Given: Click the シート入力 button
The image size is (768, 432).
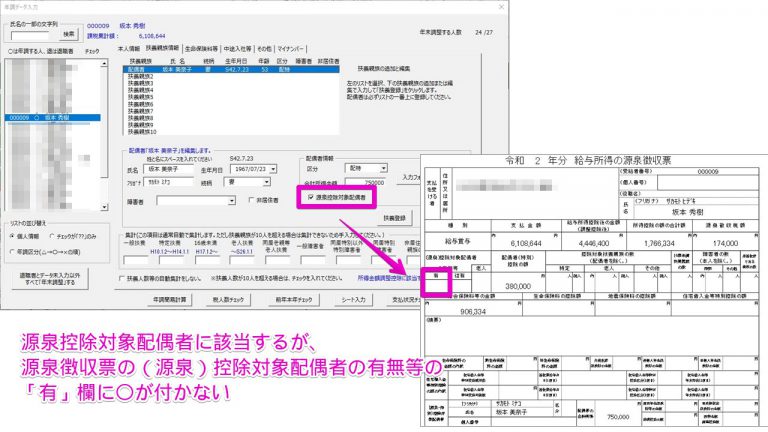Looking at the screenshot, I should 353,299.
